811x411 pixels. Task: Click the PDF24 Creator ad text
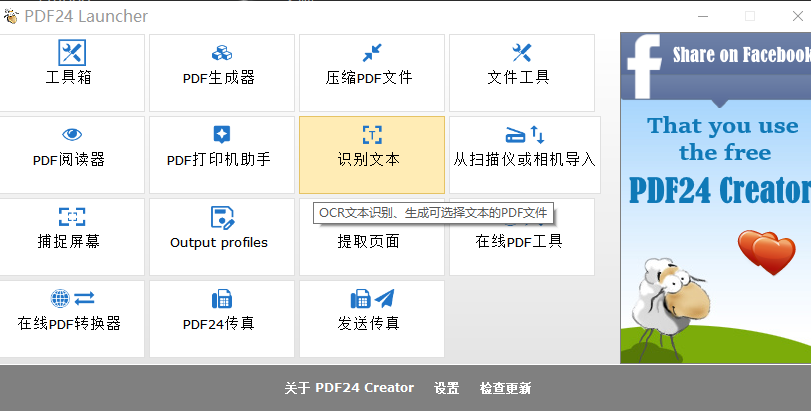(x=720, y=190)
